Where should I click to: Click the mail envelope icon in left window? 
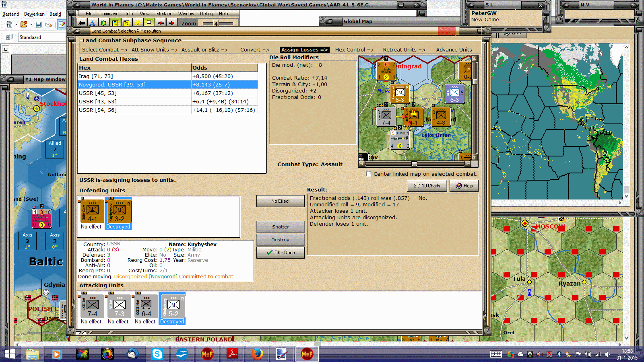point(49,25)
